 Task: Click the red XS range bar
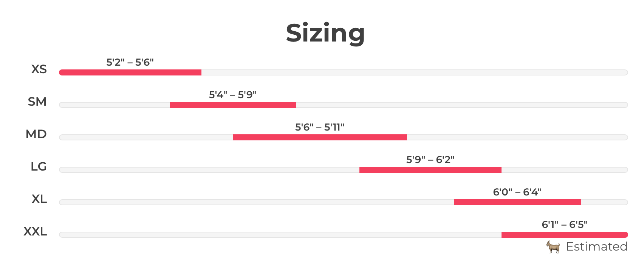point(130,72)
